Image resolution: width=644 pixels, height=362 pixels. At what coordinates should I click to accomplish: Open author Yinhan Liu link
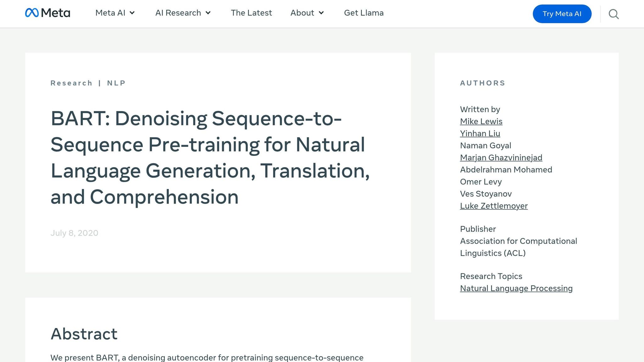click(480, 134)
